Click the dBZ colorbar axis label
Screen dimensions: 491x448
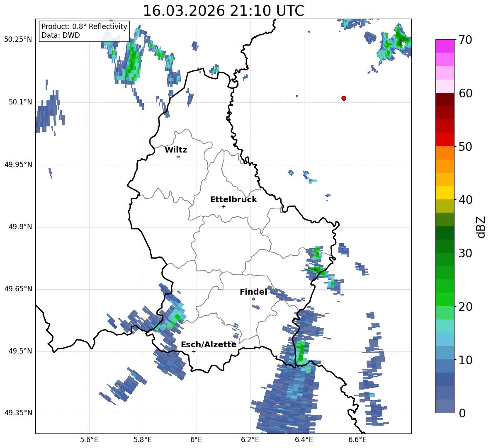[481, 227]
